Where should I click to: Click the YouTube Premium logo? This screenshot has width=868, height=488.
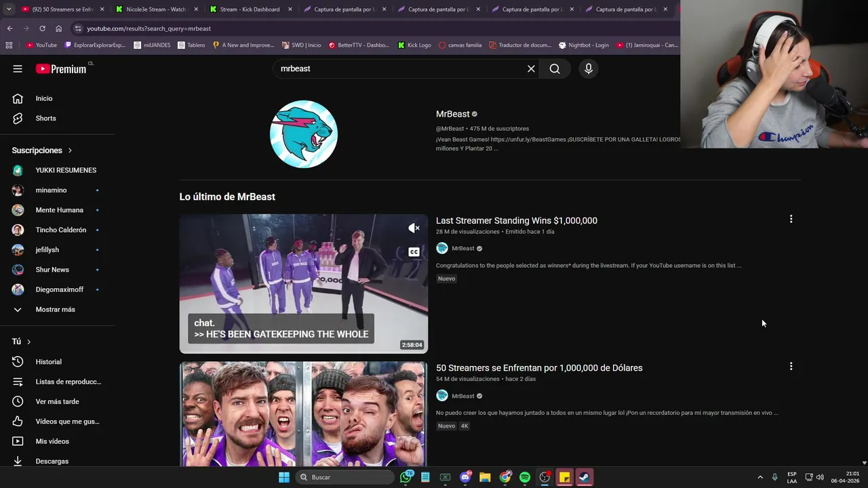tap(62, 68)
